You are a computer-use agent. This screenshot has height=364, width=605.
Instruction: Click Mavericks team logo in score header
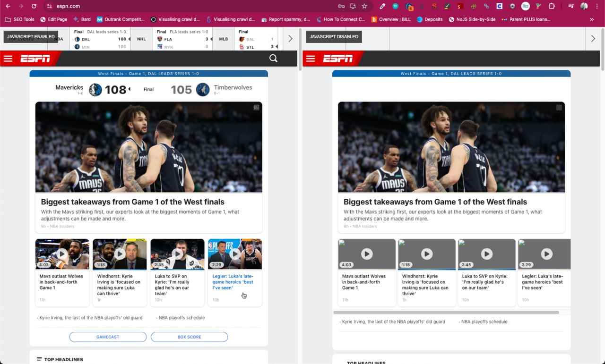(x=95, y=90)
